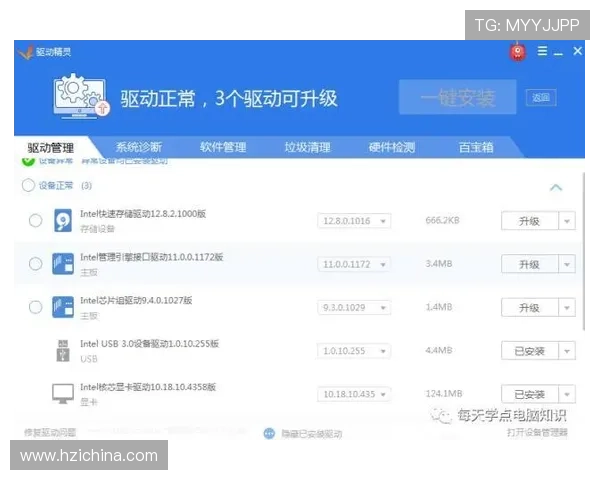
Task: Toggle the 设备正常 (3) group checkbox
Action: 28,185
